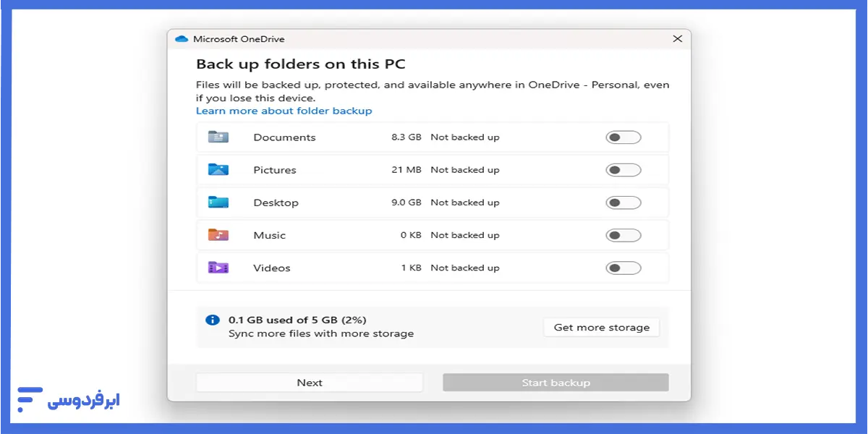Click Not backed up status for Music
The image size is (868, 434).
click(465, 235)
